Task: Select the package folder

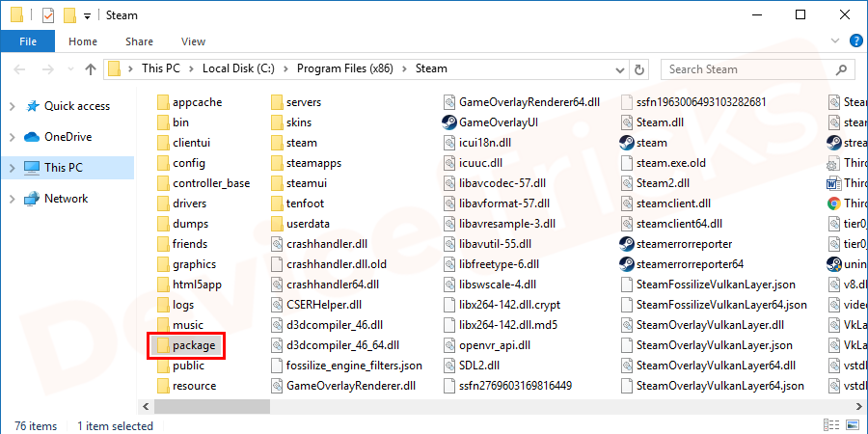Action: pos(186,345)
